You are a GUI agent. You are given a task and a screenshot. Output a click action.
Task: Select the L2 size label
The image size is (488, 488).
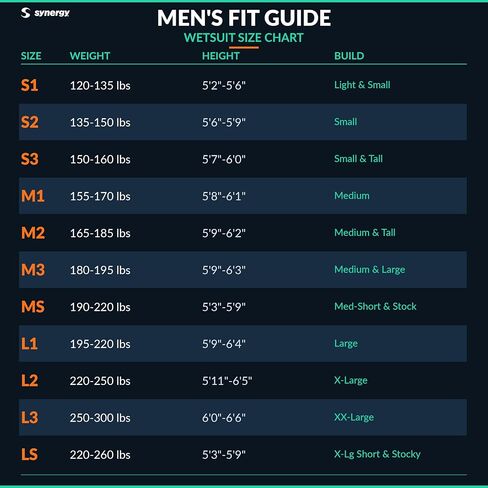29,380
